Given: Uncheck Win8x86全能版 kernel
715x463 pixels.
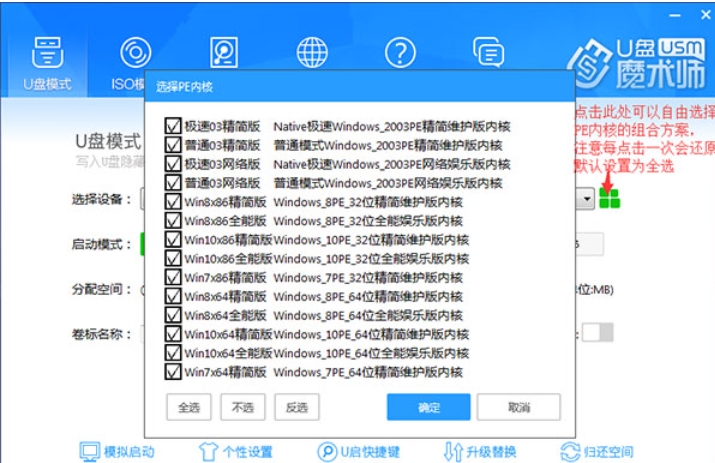Looking at the screenshot, I should [173, 221].
